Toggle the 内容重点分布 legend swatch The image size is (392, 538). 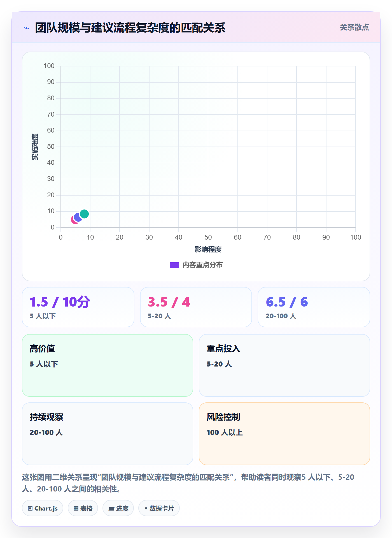tap(174, 265)
